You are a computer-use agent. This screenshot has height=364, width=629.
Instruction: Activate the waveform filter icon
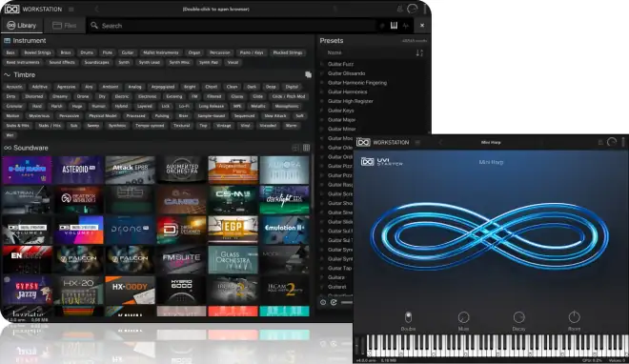(406, 26)
